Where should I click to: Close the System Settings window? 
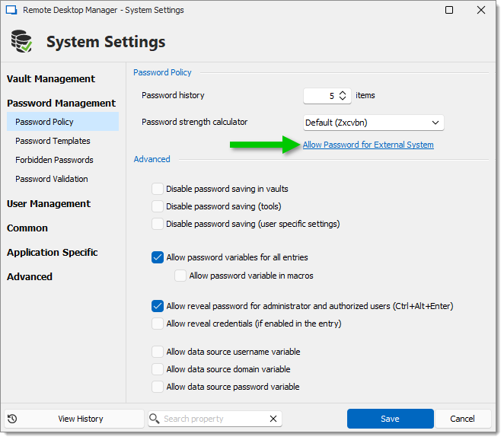tap(481, 10)
